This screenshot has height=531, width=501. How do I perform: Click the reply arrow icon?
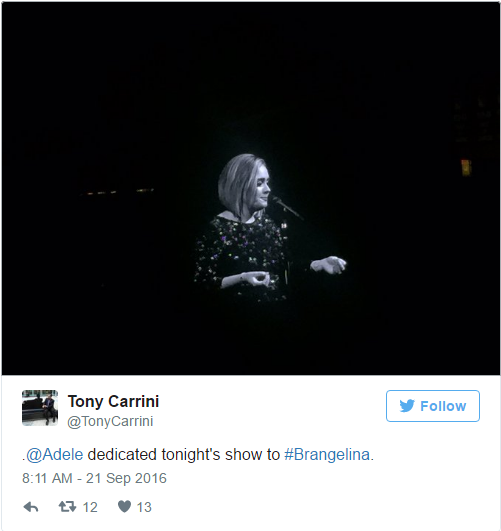[x=31, y=507]
